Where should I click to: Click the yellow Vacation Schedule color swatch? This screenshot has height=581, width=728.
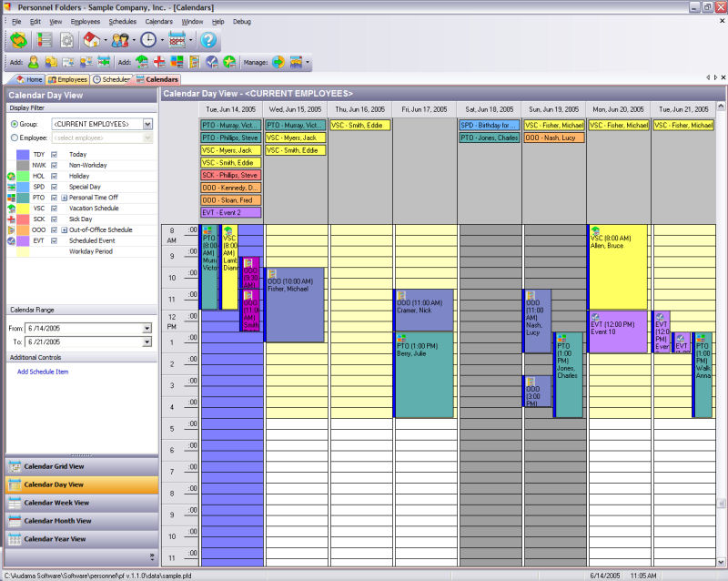23,209
